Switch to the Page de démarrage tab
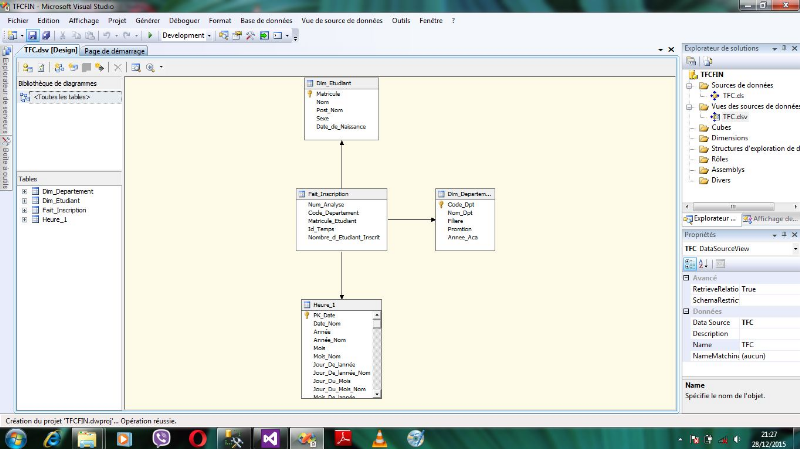 tap(114, 50)
